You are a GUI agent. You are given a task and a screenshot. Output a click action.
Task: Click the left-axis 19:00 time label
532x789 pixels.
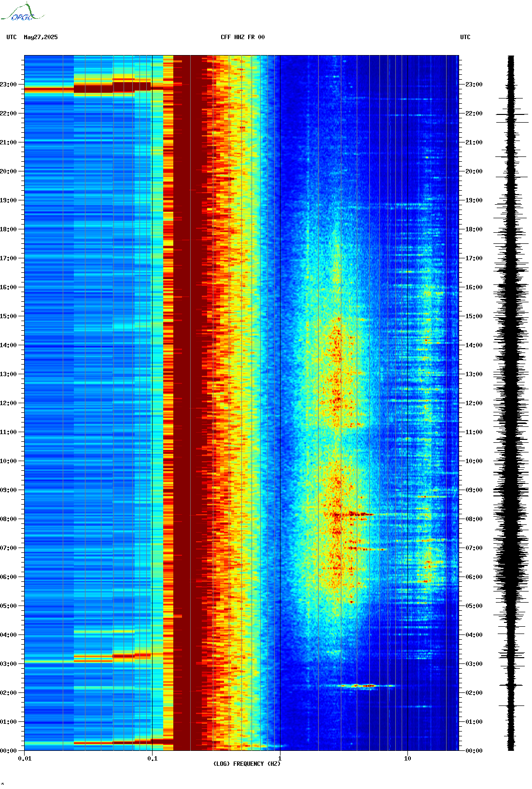(8, 200)
